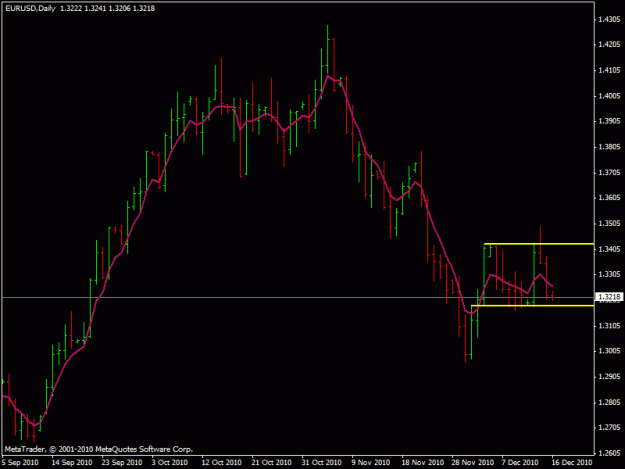Screen dimensions: 625x469
Task: Click the 5 Sep 2010 date label
Action: (20, 463)
